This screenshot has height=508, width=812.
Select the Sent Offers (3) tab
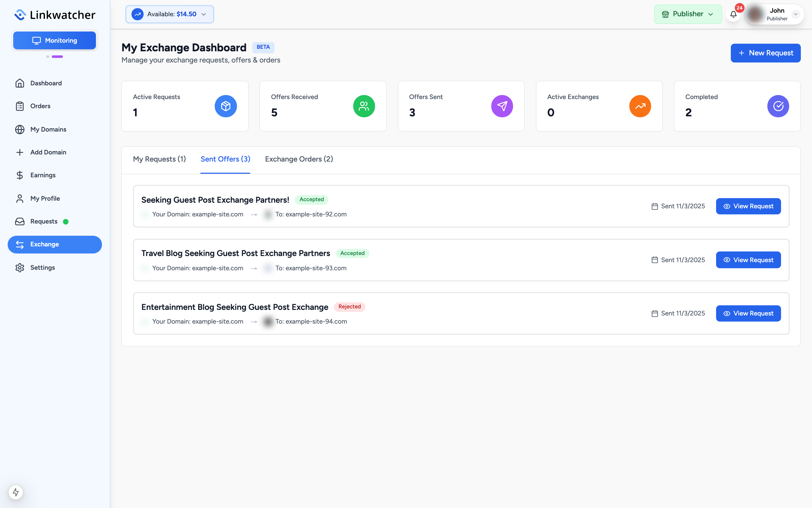pyautogui.click(x=226, y=159)
